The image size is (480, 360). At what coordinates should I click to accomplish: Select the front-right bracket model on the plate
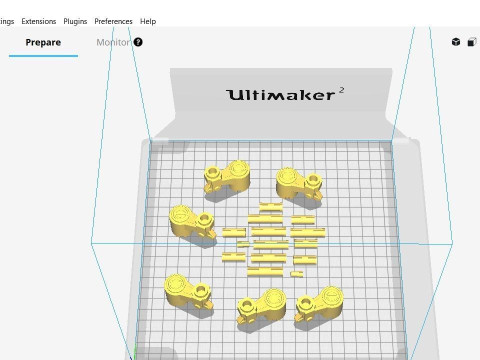(x=319, y=304)
